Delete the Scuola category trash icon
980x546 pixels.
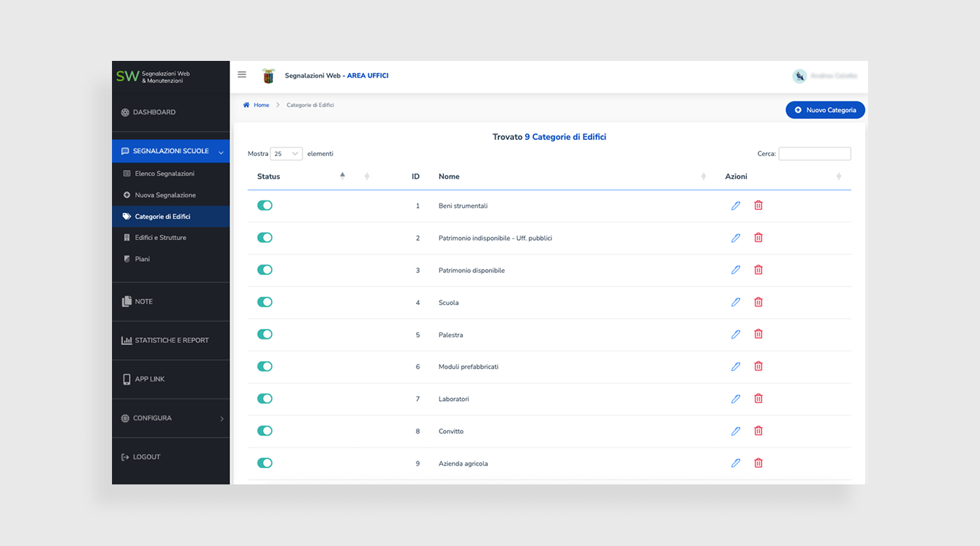point(758,302)
